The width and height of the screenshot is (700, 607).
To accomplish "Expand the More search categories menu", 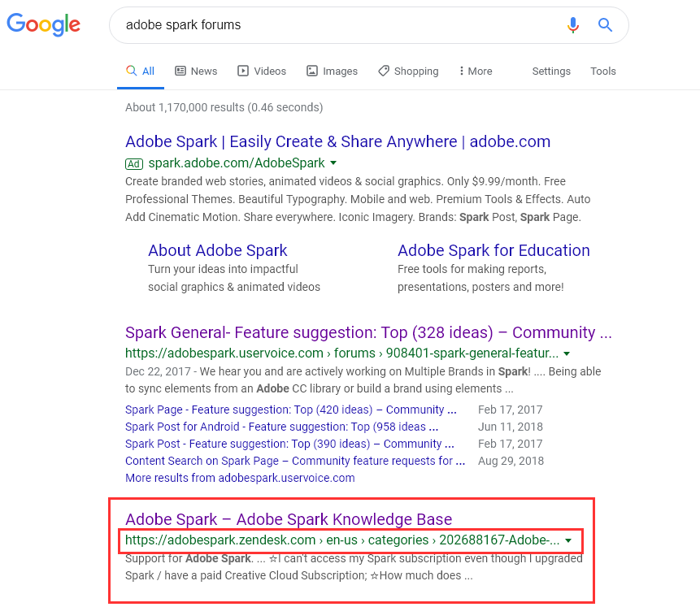I will [x=476, y=72].
